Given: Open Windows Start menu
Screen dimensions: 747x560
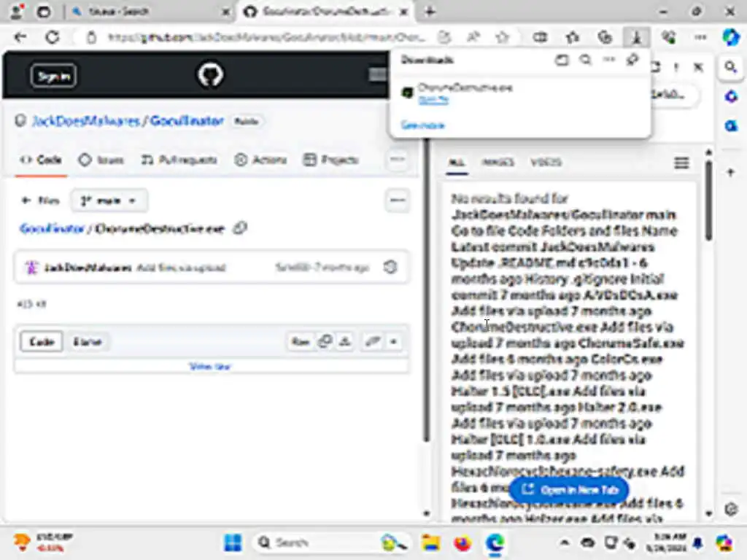Looking at the screenshot, I should coord(233,542).
